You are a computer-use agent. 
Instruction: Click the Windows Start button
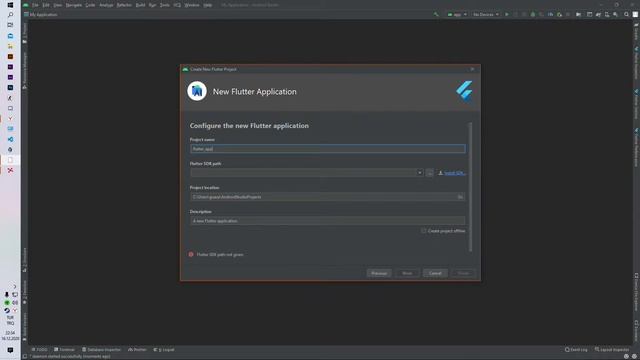point(10,5)
